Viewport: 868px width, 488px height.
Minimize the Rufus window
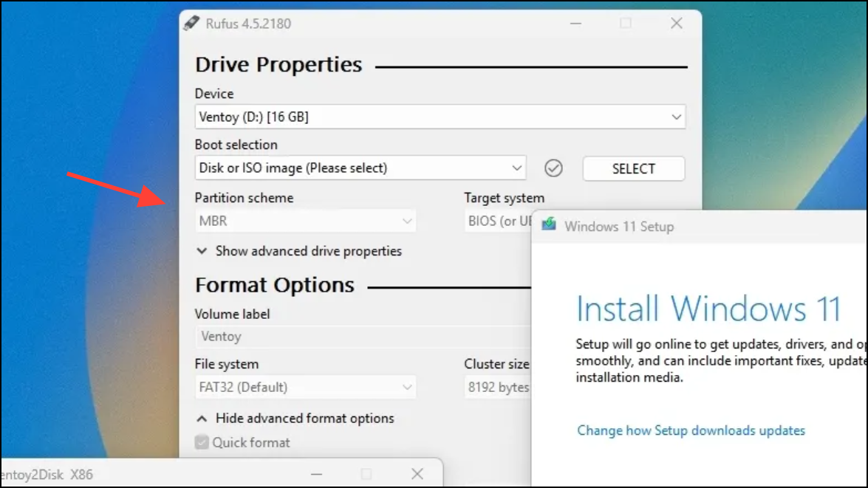point(575,23)
